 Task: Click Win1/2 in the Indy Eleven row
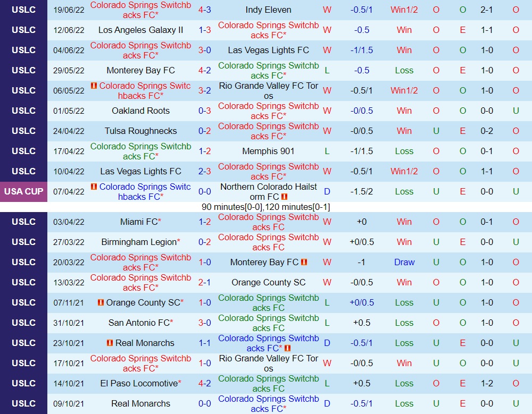click(404, 10)
